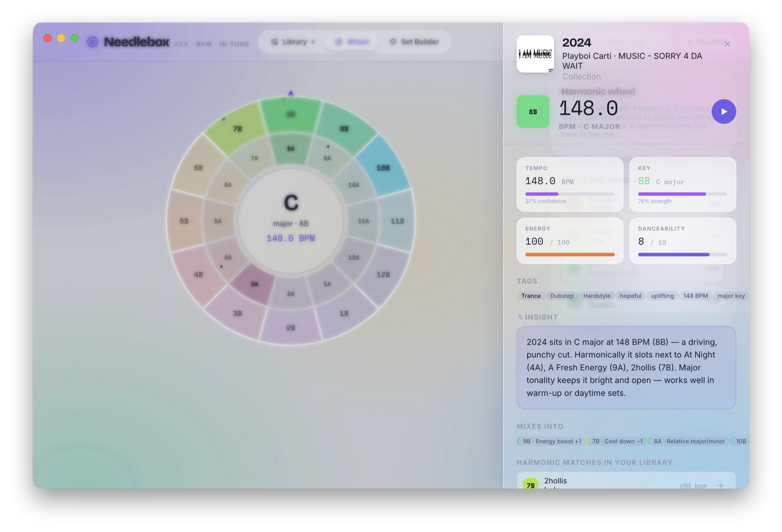Close the track detail panel

click(x=727, y=44)
